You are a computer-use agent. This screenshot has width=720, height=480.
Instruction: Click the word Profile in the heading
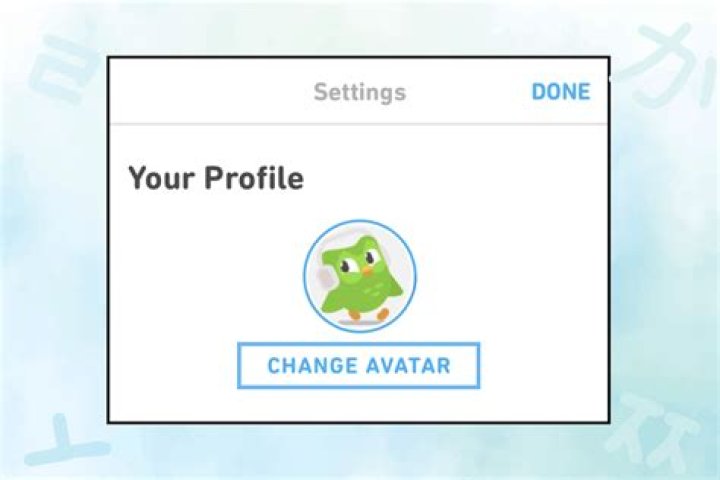[x=254, y=178]
